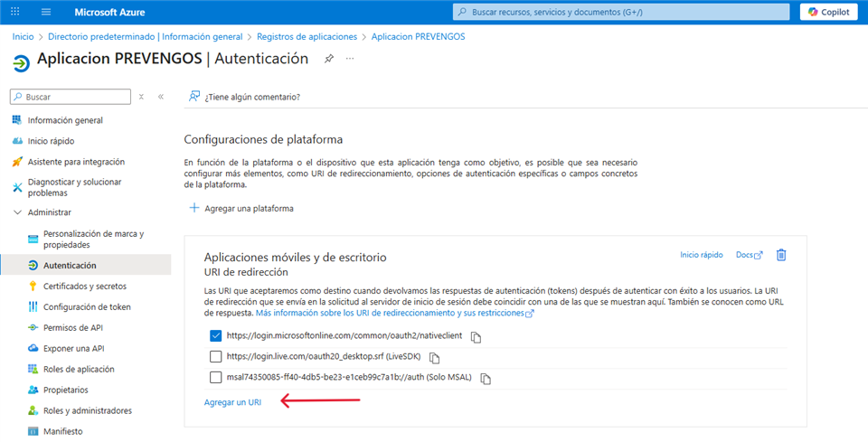Image resolution: width=868 pixels, height=442 pixels.
Task: Check the msal auth Solo MSAL checkbox
Action: click(x=216, y=378)
